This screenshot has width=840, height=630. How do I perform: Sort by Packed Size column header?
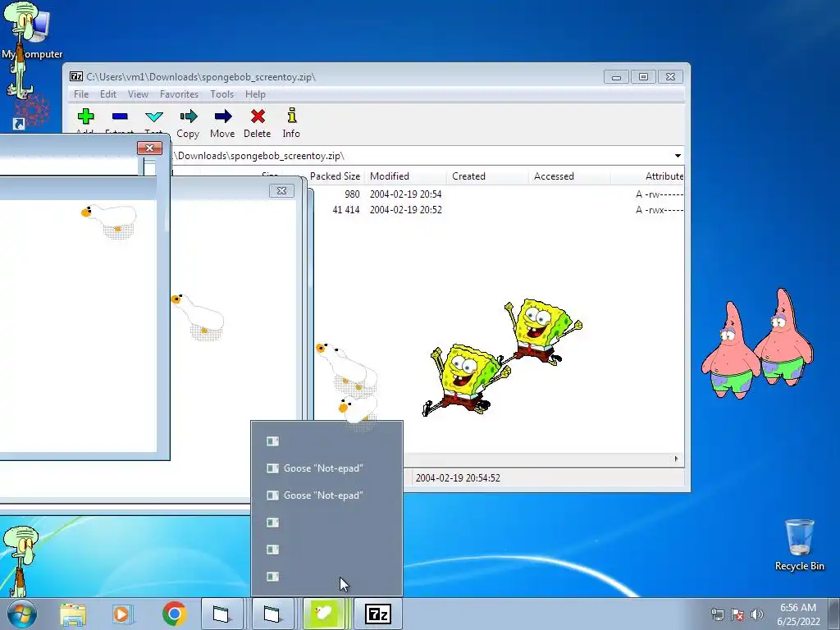point(335,176)
